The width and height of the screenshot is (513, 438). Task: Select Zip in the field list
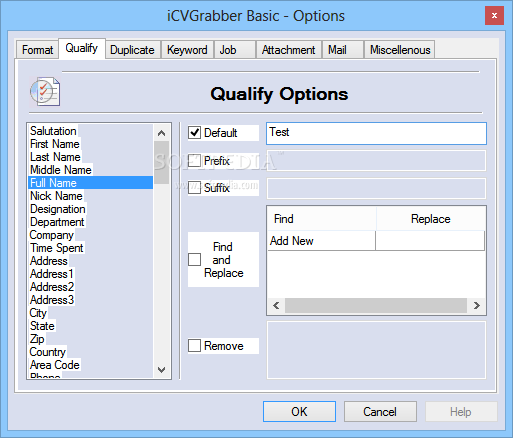coord(90,339)
